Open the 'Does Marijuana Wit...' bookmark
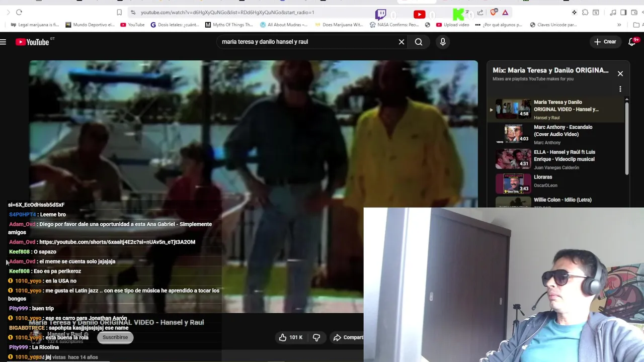The image size is (644, 362). tap(339, 25)
